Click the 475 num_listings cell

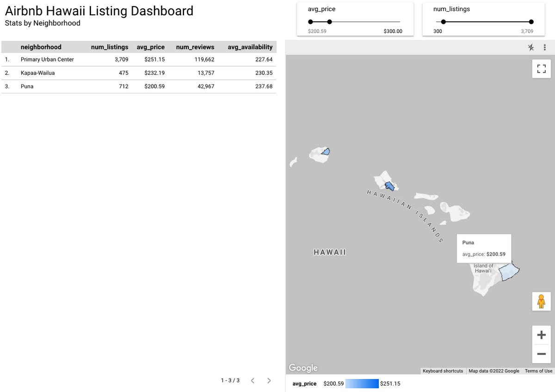click(x=123, y=73)
